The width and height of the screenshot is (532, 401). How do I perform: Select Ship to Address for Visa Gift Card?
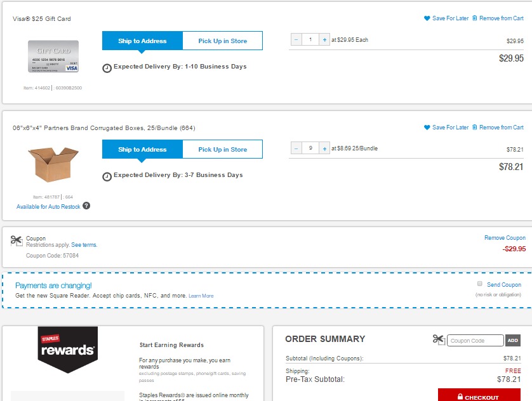point(142,41)
